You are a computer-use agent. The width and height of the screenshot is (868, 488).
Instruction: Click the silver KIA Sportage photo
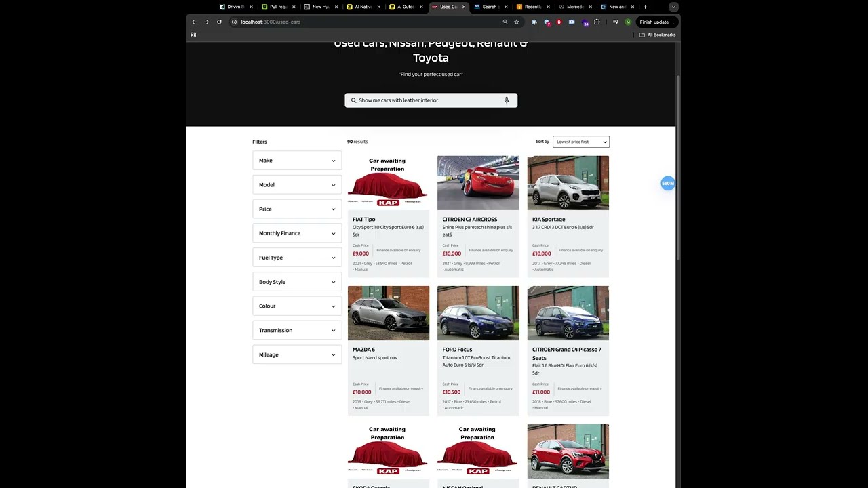click(568, 183)
